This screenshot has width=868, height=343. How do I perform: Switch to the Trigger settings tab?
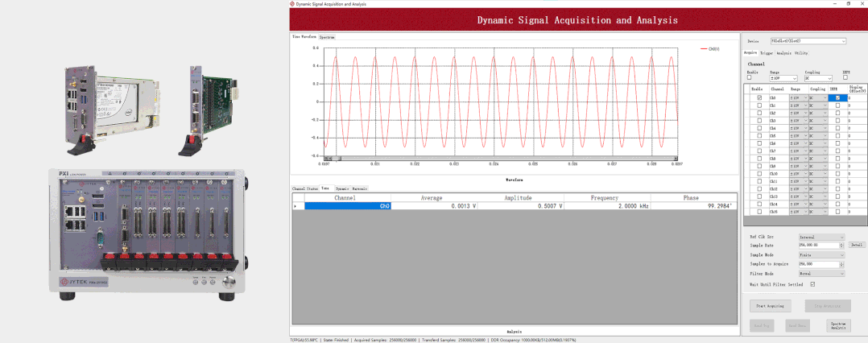pos(767,53)
